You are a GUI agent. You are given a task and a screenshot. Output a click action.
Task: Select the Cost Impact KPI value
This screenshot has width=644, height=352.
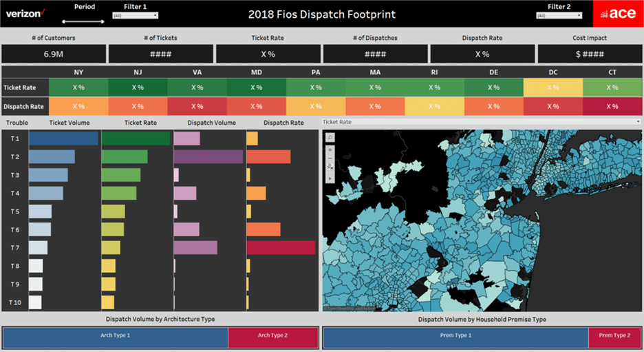point(590,54)
